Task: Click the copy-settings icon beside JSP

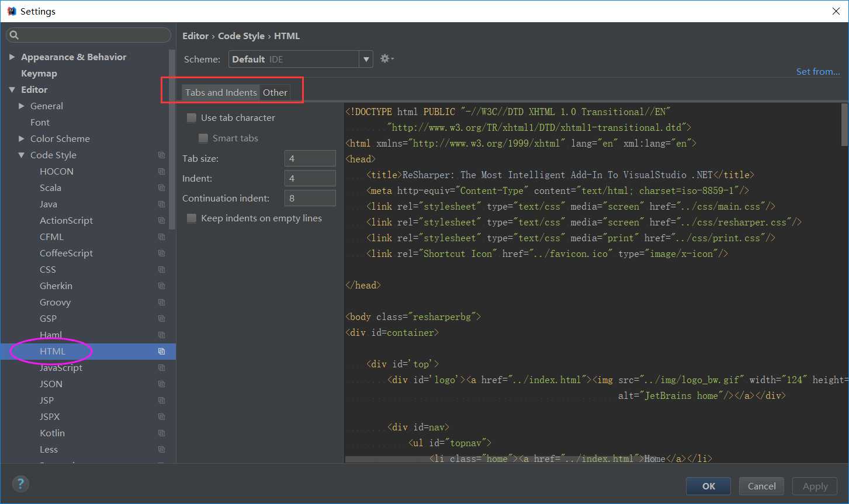Action: point(161,400)
